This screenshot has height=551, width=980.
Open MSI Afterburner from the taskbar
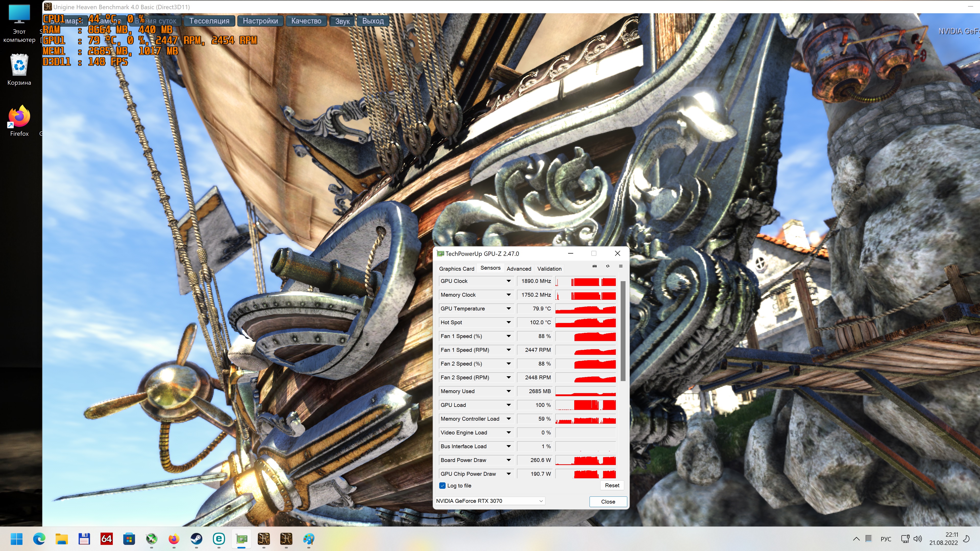(x=151, y=539)
